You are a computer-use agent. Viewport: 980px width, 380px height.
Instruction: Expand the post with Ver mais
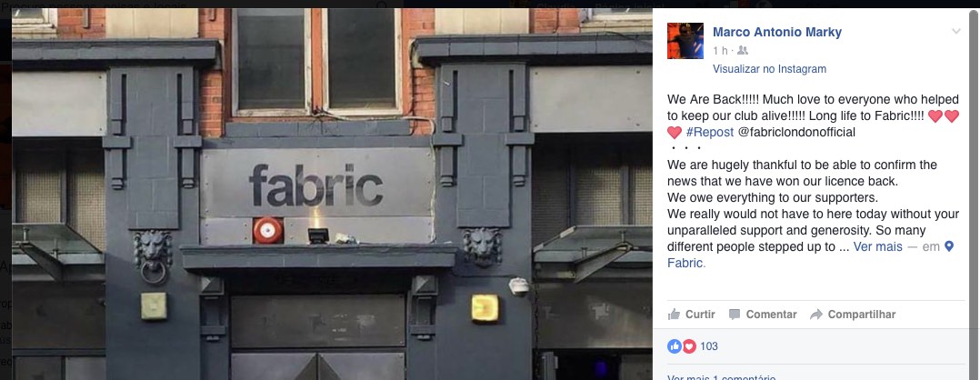(x=877, y=247)
